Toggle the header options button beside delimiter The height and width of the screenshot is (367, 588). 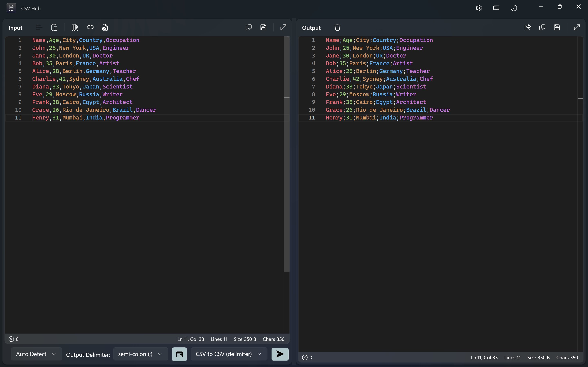click(179, 354)
